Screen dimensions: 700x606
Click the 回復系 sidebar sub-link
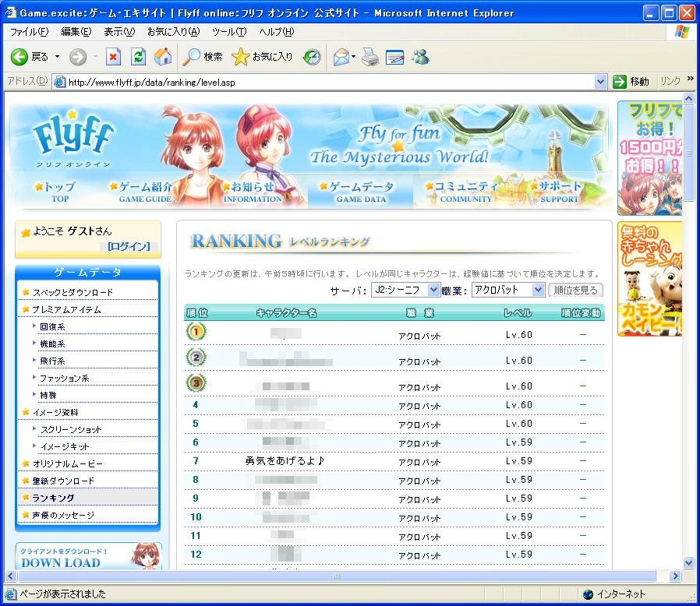52,326
